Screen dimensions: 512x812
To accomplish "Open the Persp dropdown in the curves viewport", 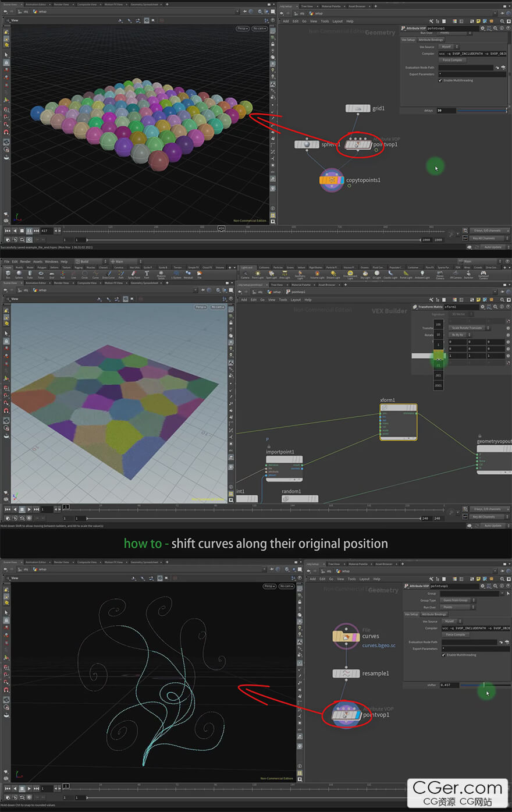I will [269, 586].
